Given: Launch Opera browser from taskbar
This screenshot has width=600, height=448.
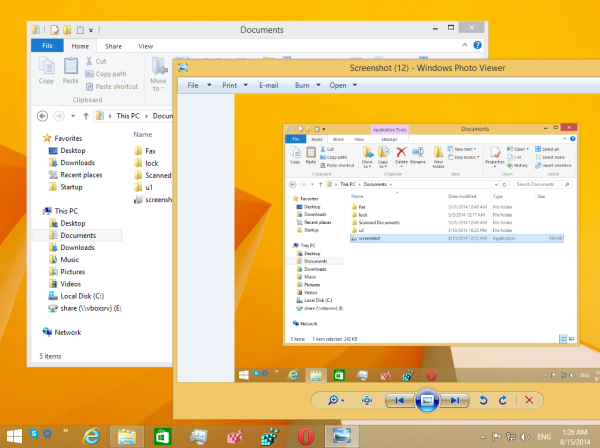Looking at the screenshot, I should (x=306, y=437).
